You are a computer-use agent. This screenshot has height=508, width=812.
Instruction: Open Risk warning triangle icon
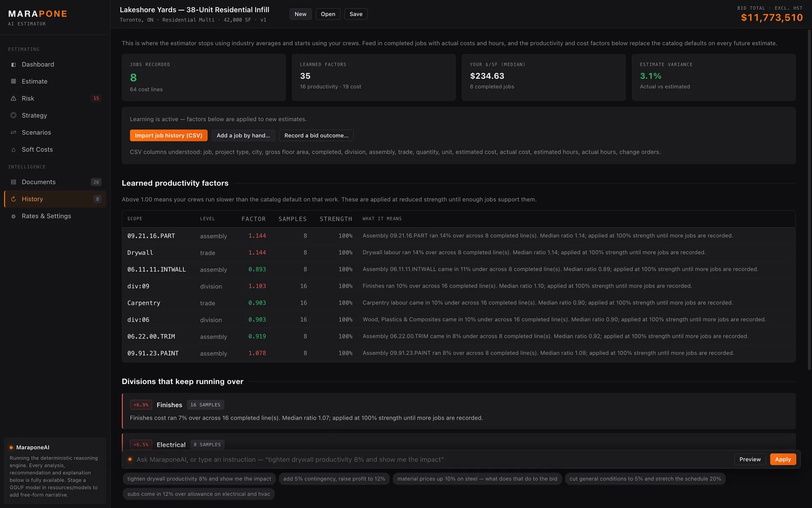click(x=14, y=98)
